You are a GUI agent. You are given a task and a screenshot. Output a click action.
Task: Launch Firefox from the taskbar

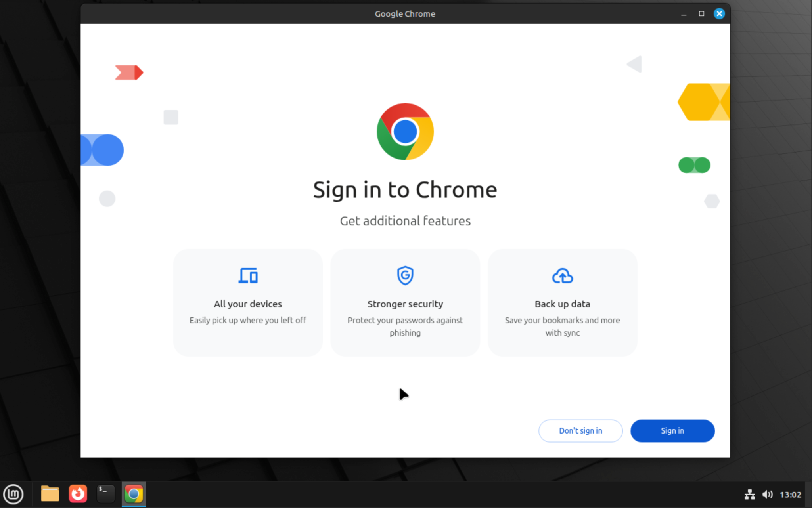point(78,493)
